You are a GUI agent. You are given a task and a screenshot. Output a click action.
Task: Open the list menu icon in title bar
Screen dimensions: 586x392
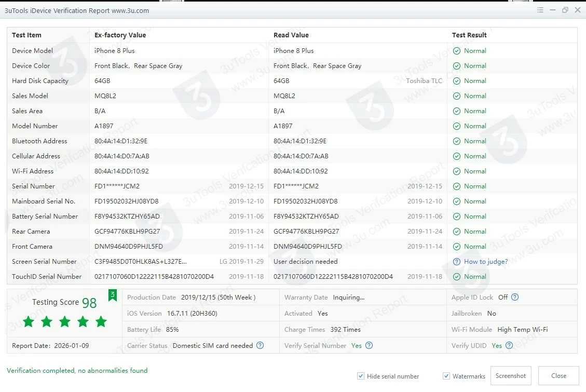[540, 10]
